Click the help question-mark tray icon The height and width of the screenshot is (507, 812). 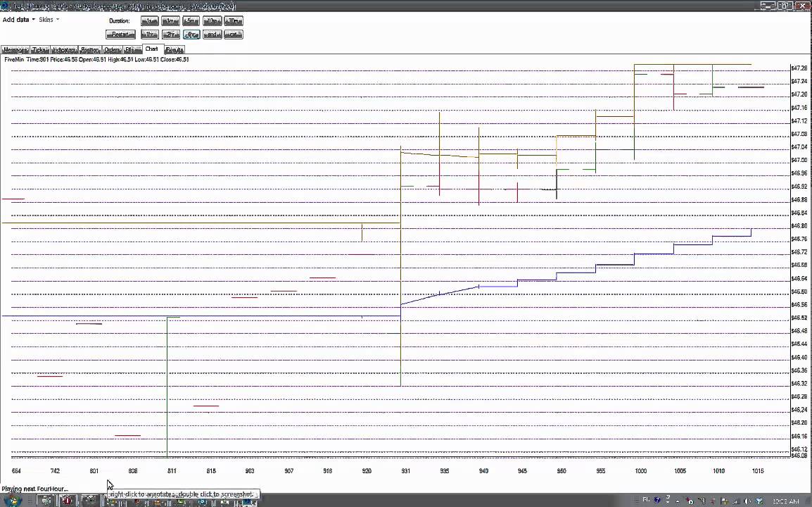click(x=658, y=501)
